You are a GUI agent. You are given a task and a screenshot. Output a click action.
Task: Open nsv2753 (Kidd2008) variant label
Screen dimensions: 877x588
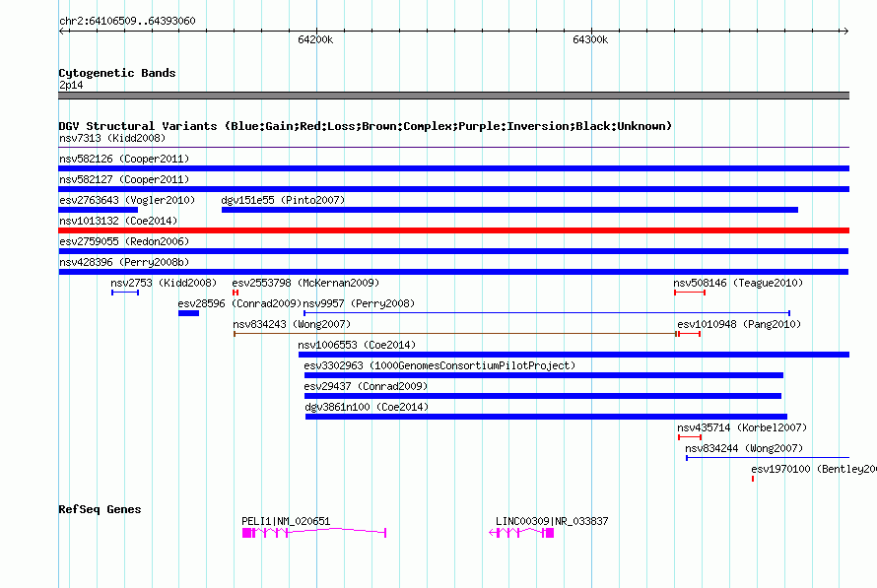[164, 283]
